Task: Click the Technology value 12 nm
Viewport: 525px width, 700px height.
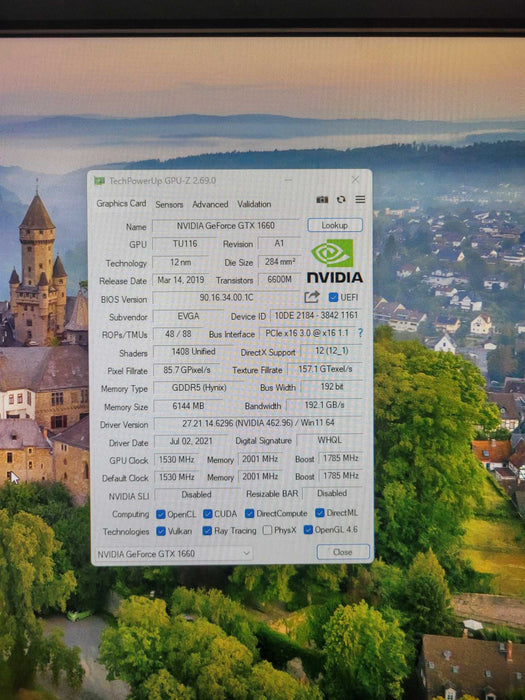Action: (180, 262)
